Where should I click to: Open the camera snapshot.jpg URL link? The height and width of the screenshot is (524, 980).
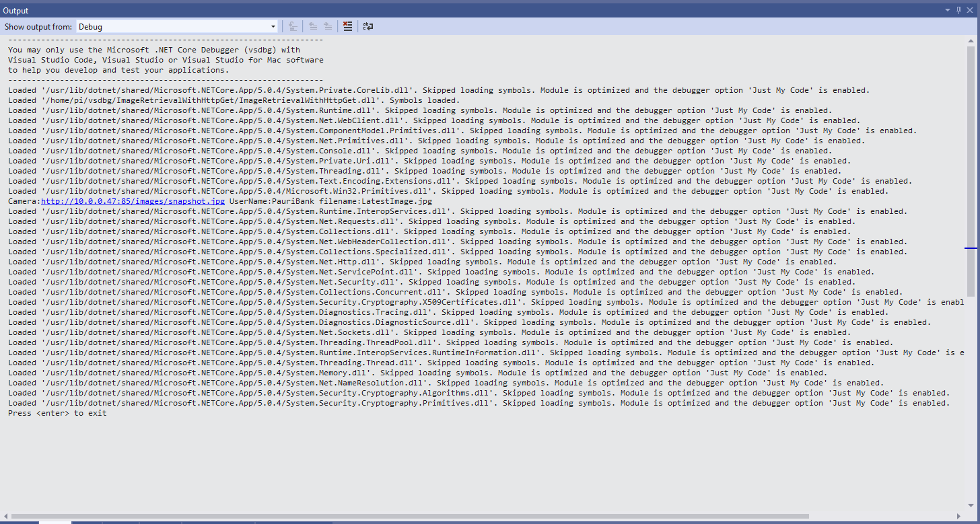coord(133,201)
